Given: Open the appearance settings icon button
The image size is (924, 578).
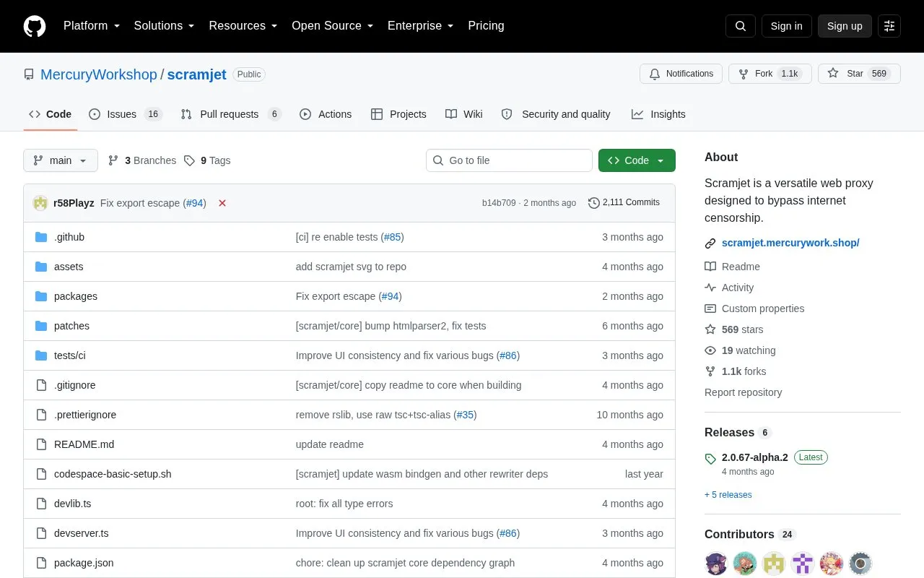Looking at the screenshot, I should pyautogui.click(x=889, y=26).
